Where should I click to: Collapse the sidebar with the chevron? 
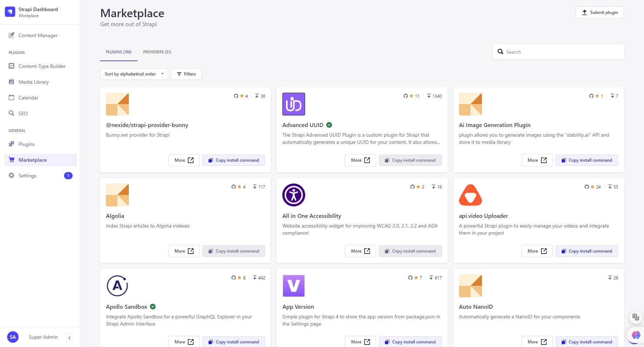point(69,337)
